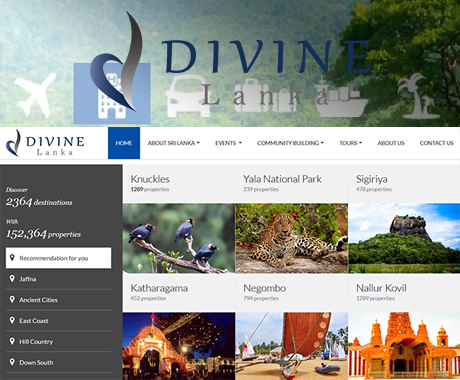Expand the Community Building dropdown
Screen dimensions: 460x380
(x=290, y=143)
